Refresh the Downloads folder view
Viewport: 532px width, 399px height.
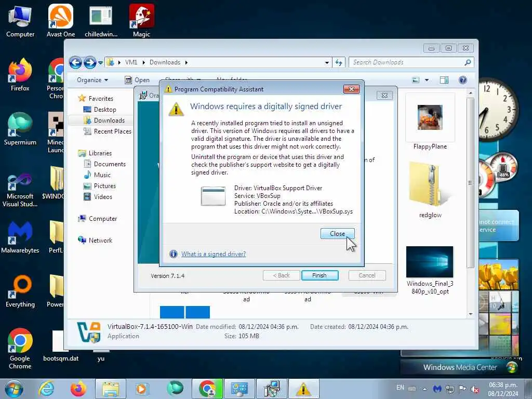(x=339, y=62)
